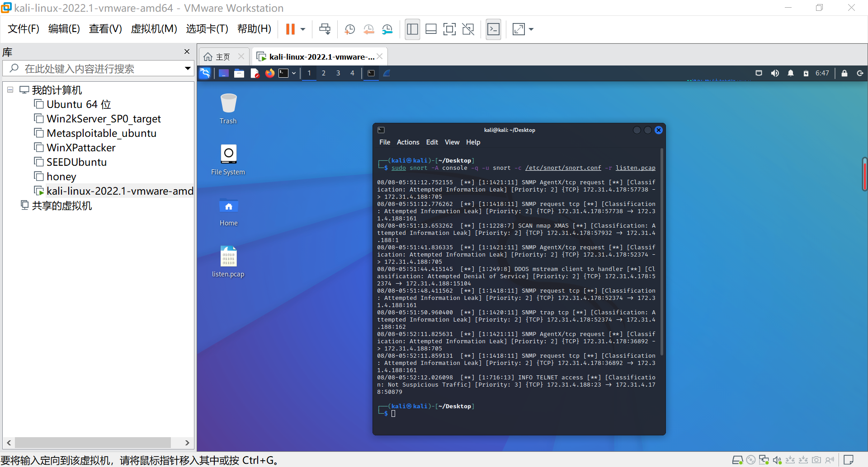Click the library panel horizontal scrollbar
The height and width of the screenshot is (467, 868).
pos(93,443)
